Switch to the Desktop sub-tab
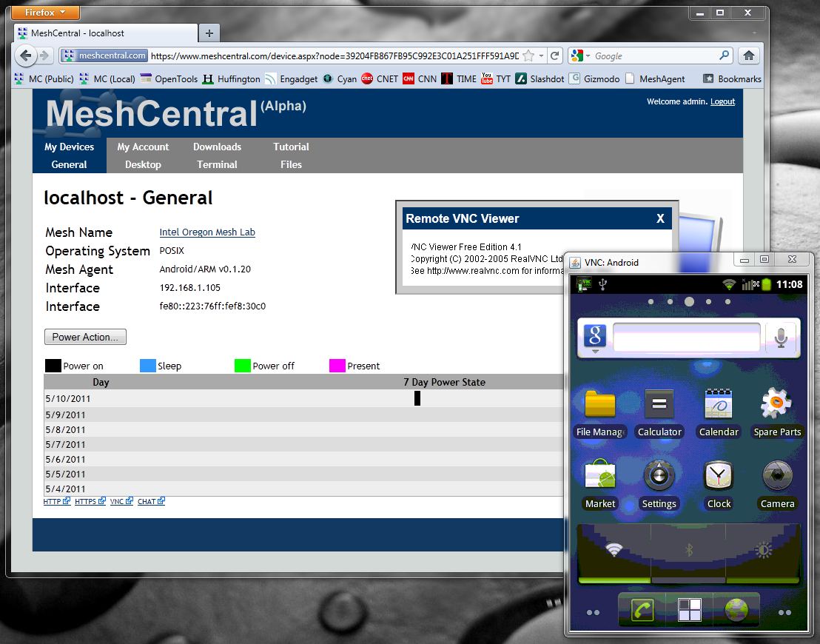The height and width of the screenshot is (644, 820). click(143, 165)
